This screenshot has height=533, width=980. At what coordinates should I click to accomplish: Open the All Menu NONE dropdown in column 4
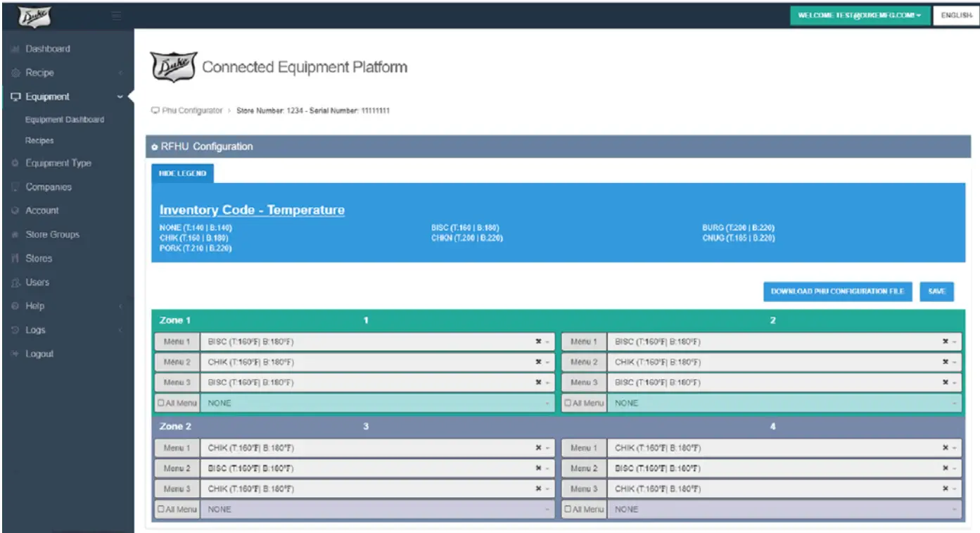click(784, 509)
